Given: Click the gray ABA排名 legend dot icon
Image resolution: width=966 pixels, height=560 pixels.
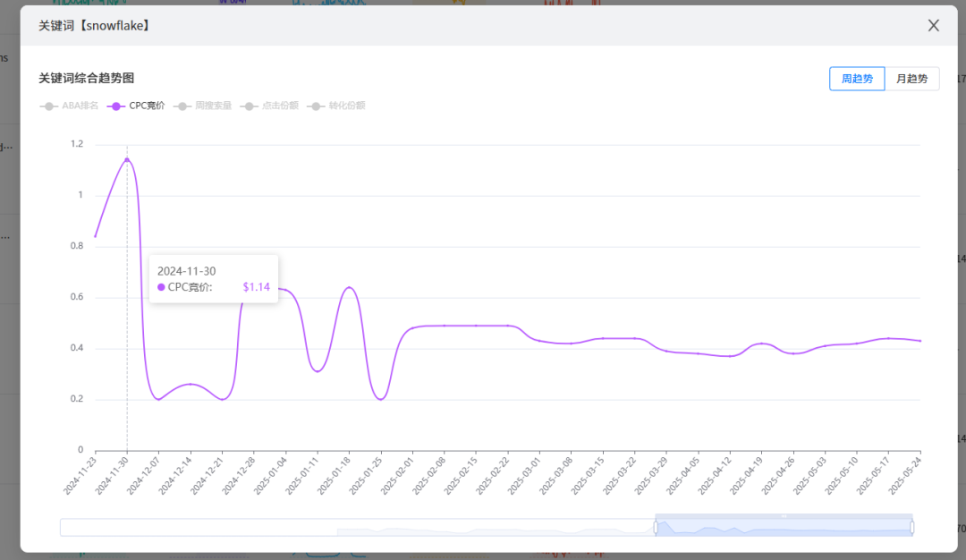Looking at the screenshot, I should pos(48,106).
